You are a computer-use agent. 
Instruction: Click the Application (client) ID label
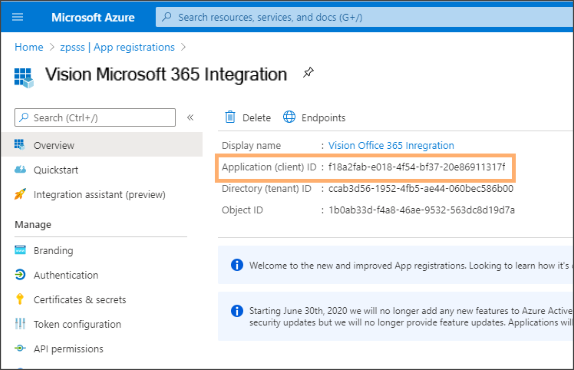pyautogui.click(x=269, y=167)
